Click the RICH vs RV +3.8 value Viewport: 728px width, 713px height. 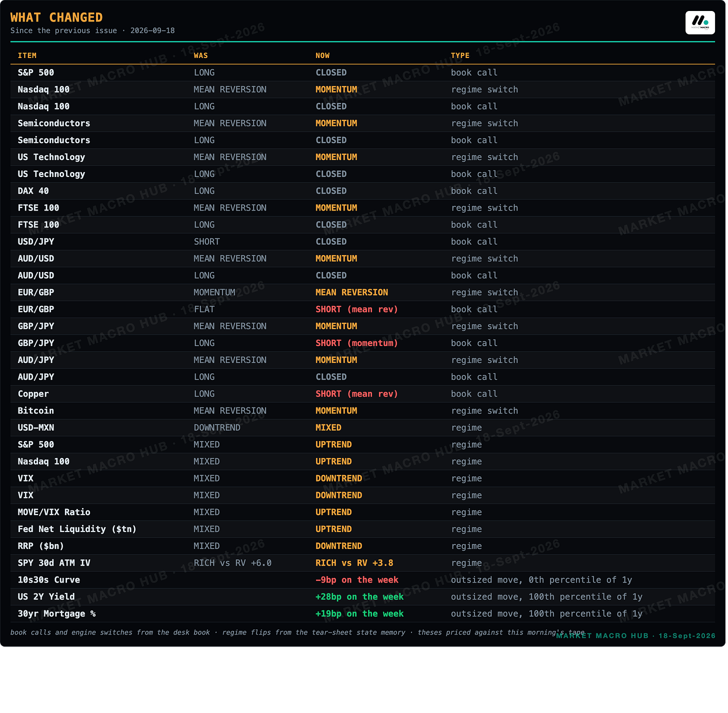(354, 563)
